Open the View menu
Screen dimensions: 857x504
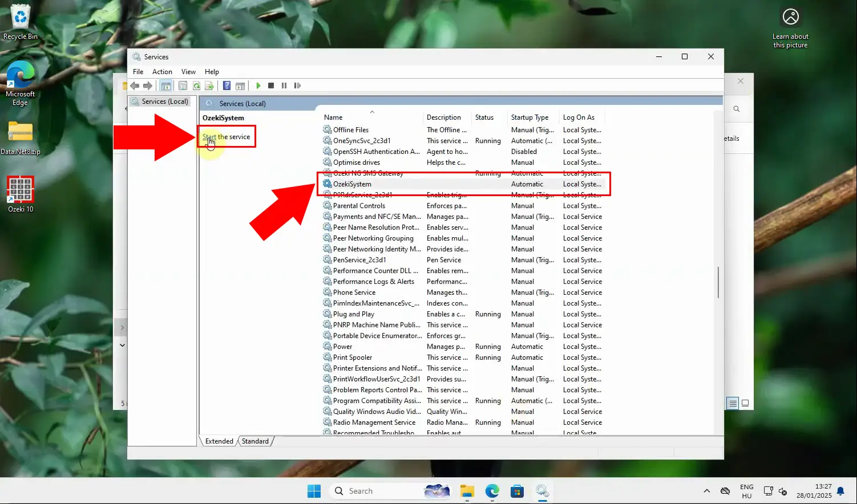[188, 72]
